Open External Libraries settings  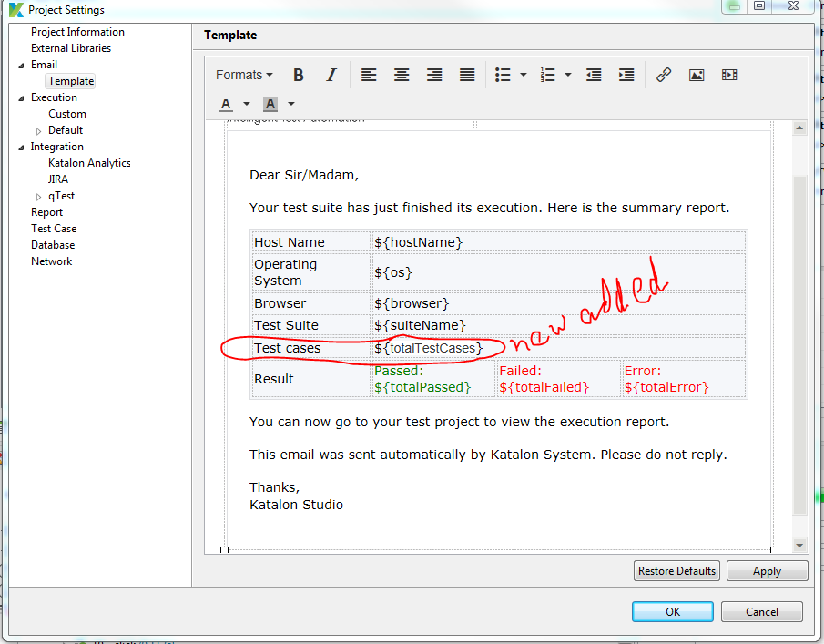pyautogui.click(x=71, y=48)
